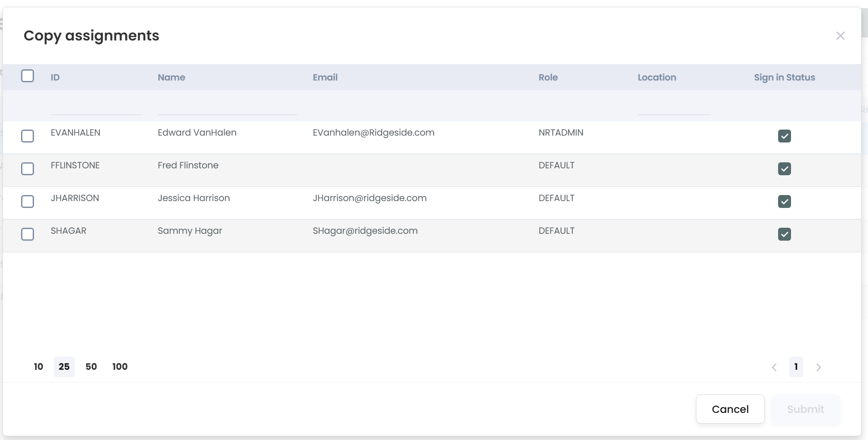Select page number 1
The image size is (868, 440).
click(x=796, y=367)
